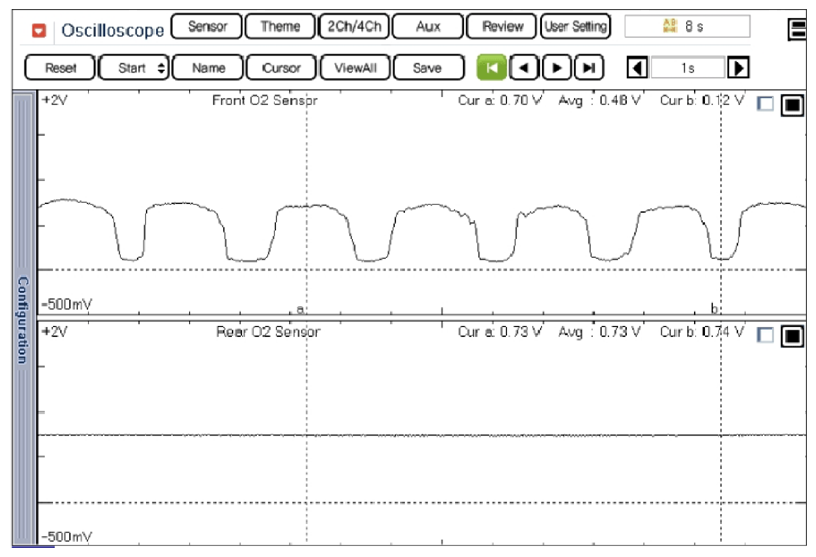Screen dimensions: 816x557
Task: Toggle the Front O2 Sensor checkbox
Action: [766, 104]
